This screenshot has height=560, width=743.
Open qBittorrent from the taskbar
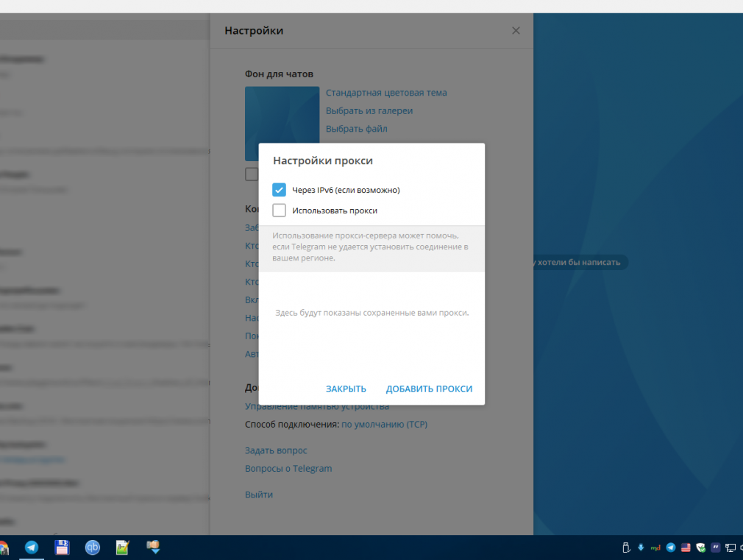point(93,547)
